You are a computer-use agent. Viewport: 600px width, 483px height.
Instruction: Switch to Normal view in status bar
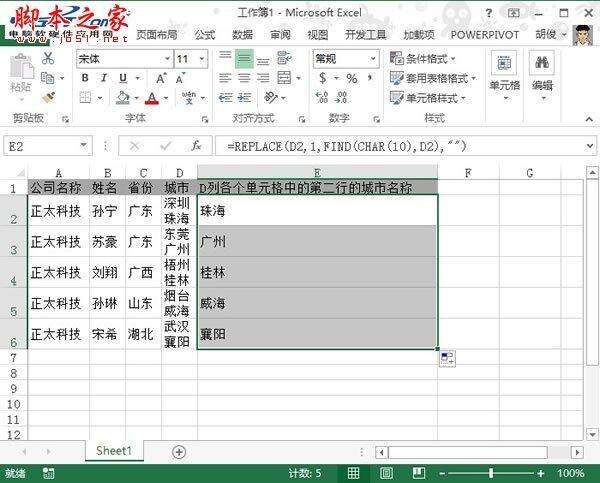[353, 473]
